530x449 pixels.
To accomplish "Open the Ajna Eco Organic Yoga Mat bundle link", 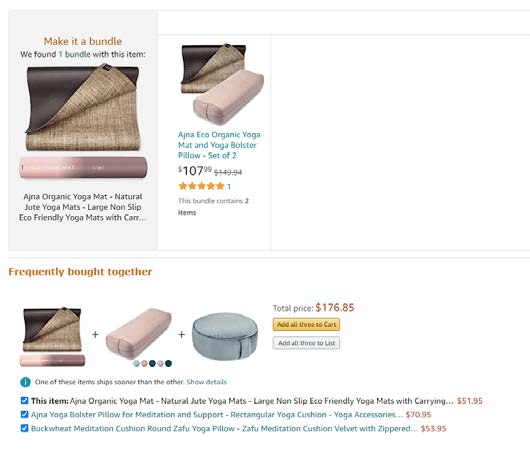I will click(x=219, y=145).
